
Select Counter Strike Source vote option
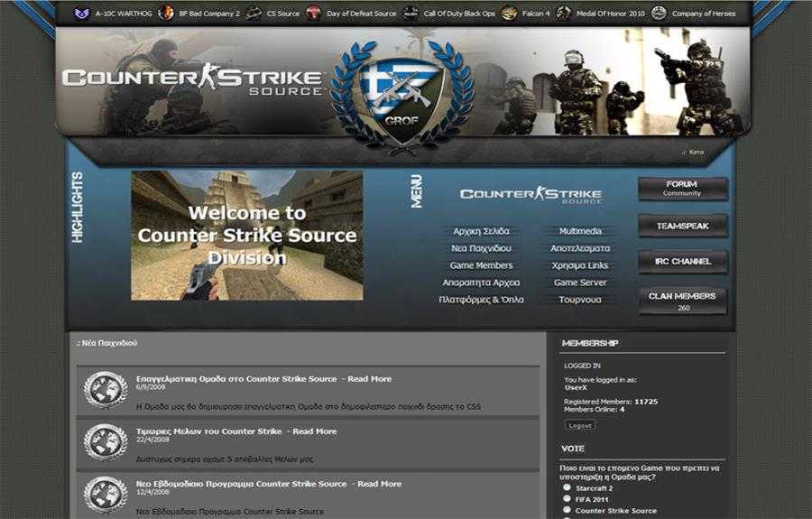point(567,510)
